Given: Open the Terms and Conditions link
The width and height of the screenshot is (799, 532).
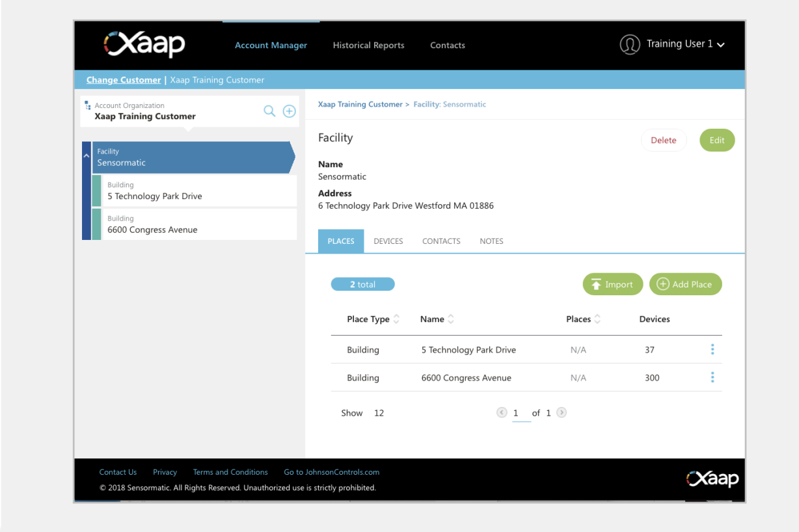Looking at the screenshot, I should point(230,472).
